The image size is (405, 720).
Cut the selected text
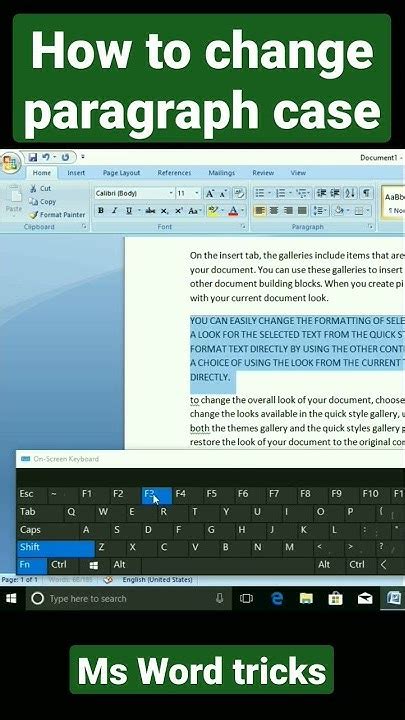pyautogui.click(x=40, y=188)
